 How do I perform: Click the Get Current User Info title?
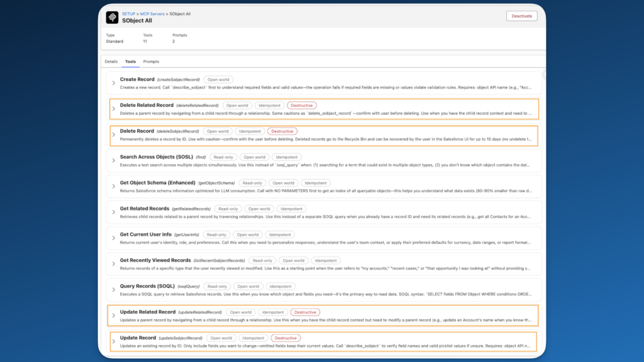[x=146, y=234]
